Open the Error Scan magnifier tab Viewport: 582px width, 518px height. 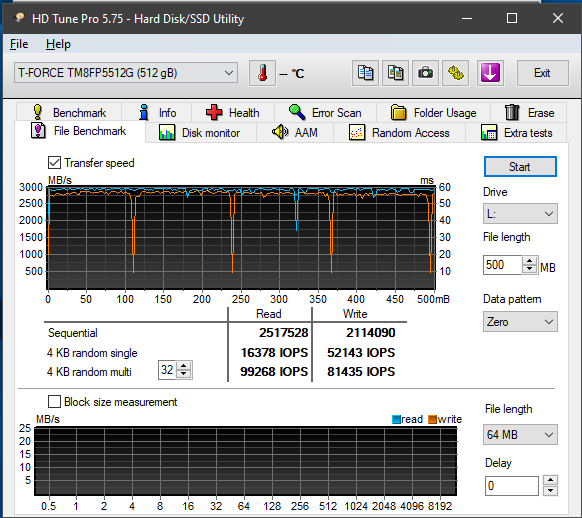click(x=325, y=112)
